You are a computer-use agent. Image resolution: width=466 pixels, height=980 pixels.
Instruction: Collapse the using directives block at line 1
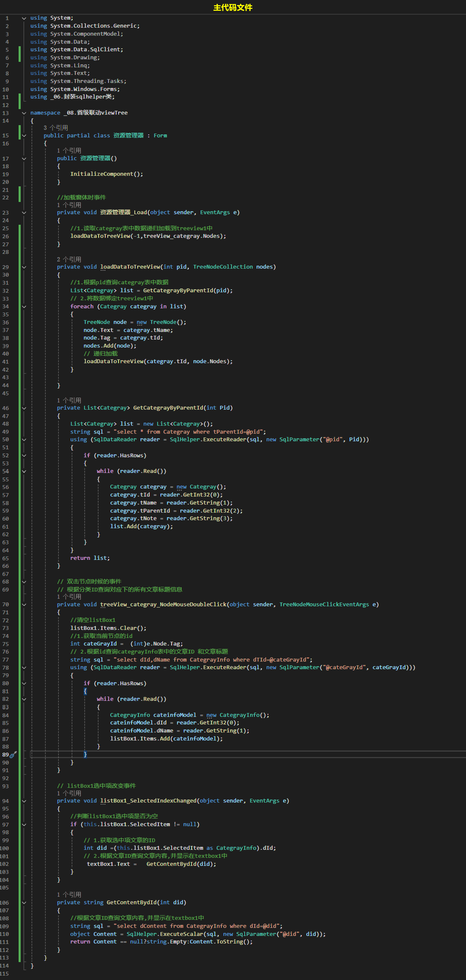coord(24,18)
